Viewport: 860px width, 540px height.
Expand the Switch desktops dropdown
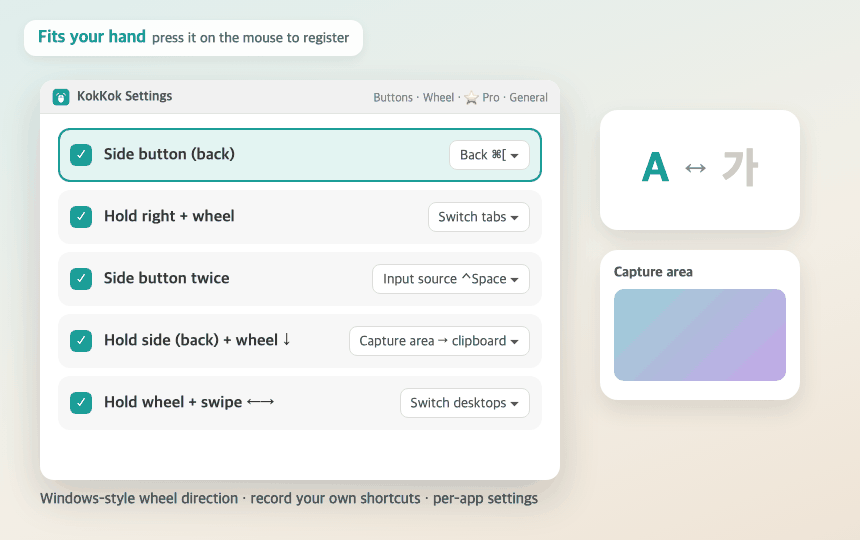pos(465,403)
